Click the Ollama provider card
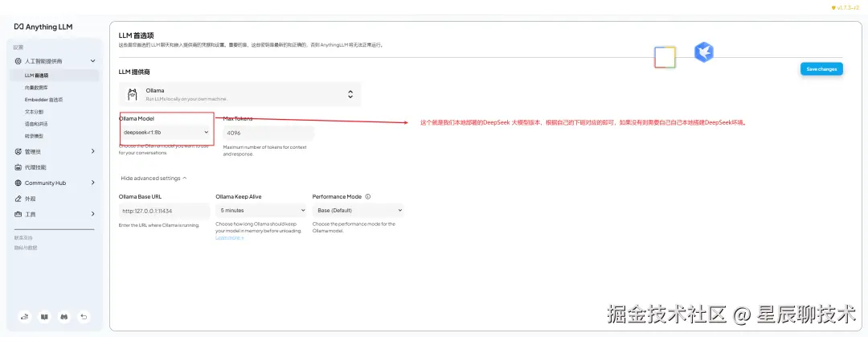Viewport: 868px width, 337px height. pyautogui.click(x=240, y=94)
